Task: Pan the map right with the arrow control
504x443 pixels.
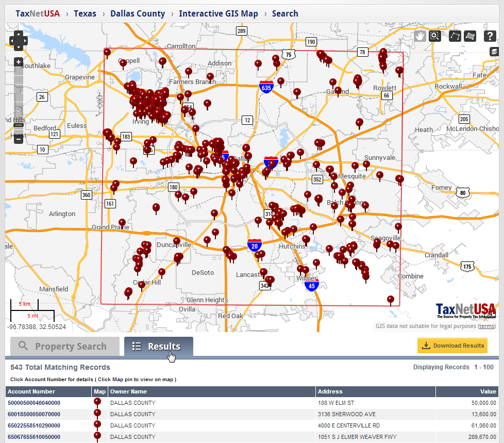Action: (x=25, y=41)
